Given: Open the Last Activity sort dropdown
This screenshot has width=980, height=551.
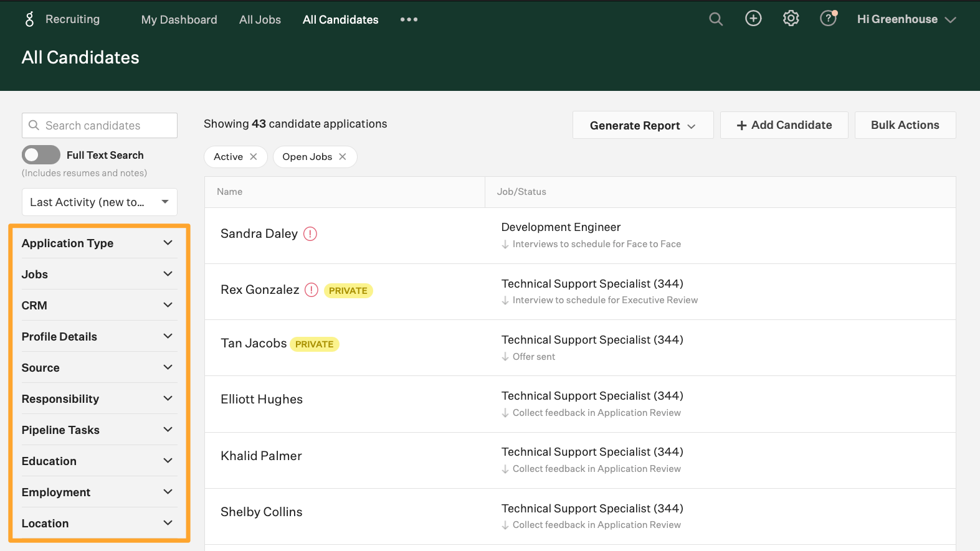Looking at the screenshot, I should pos(100,202).
